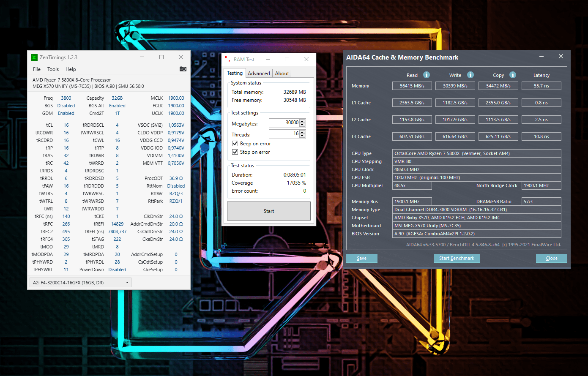The width and height of the screenshot is (588, 376).
Task: Increase Megabytes with the up stepper
Action: click(x=303, y=121)
